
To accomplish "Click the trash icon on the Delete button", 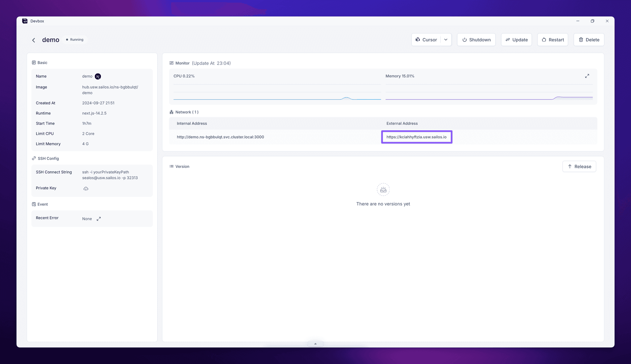I will [581, 39].
